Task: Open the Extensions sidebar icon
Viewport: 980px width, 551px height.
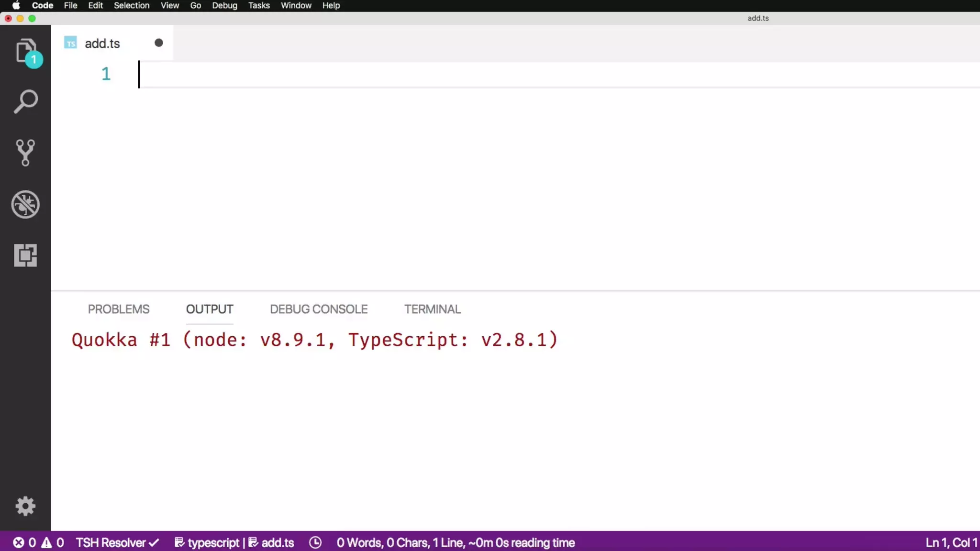Action: [x=25, y=255]
